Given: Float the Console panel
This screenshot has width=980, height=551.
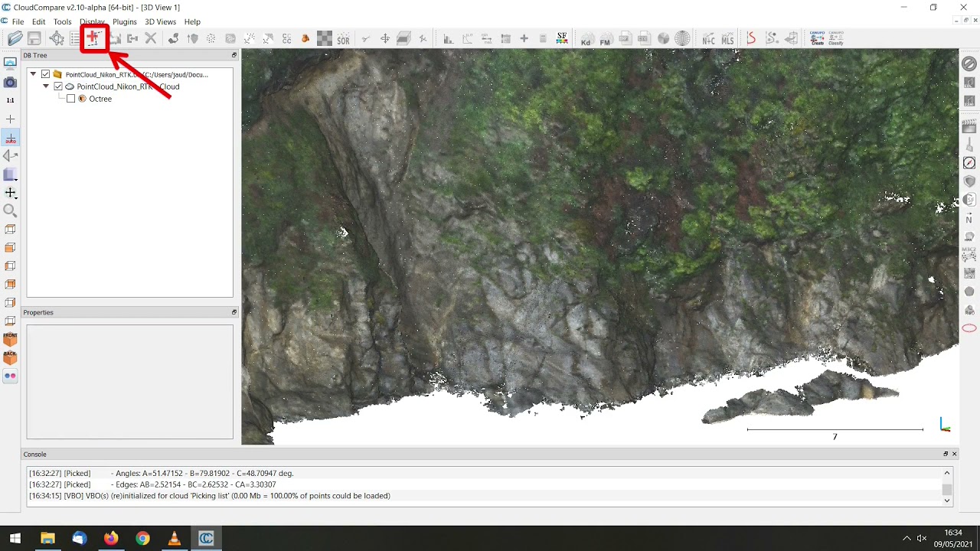Looking at the screenshot, I should point(946,455).
